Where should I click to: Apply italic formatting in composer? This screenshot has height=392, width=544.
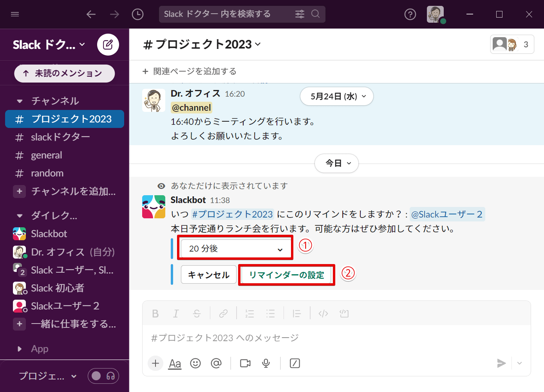[x=176, y=314]
